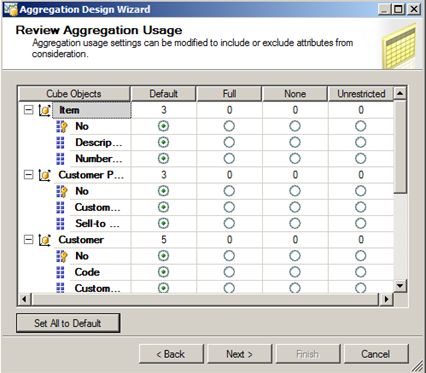The height and width of the screenshot is (373, 426).
Task: Set Item No attribute to Unrestricted
Action: pyautogui.click(x=361, y=126)
